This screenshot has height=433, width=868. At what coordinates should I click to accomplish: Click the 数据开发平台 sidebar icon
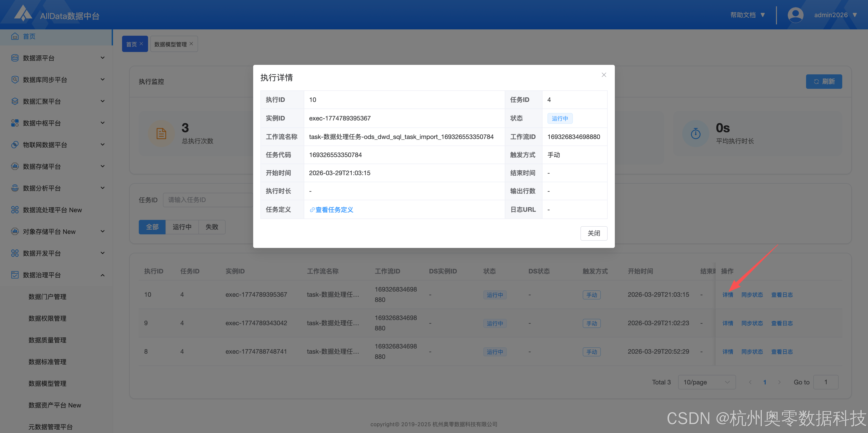click(15, 253)
